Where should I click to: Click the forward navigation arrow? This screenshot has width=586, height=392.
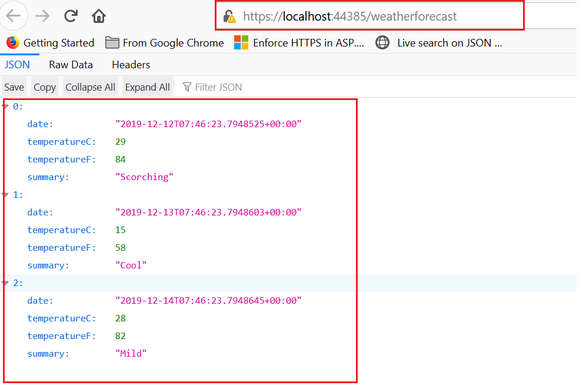tap(42, 16)
